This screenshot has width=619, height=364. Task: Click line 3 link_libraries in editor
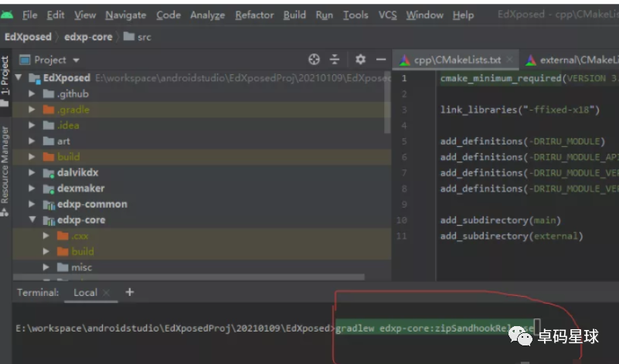point(520,110)
